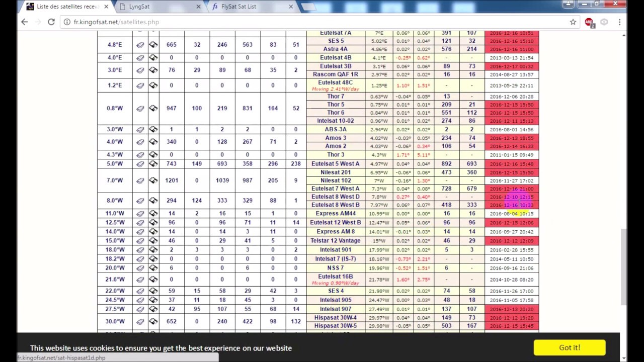The image size is (644, 362).
Task: Click the satellite icon in the 30.0°W row
Action: 153,322
